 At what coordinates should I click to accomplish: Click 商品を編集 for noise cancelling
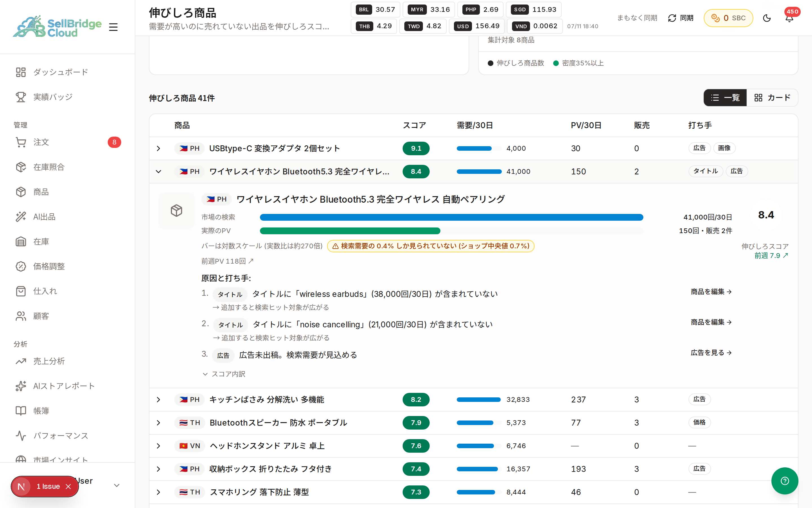[x=711, y=323]
